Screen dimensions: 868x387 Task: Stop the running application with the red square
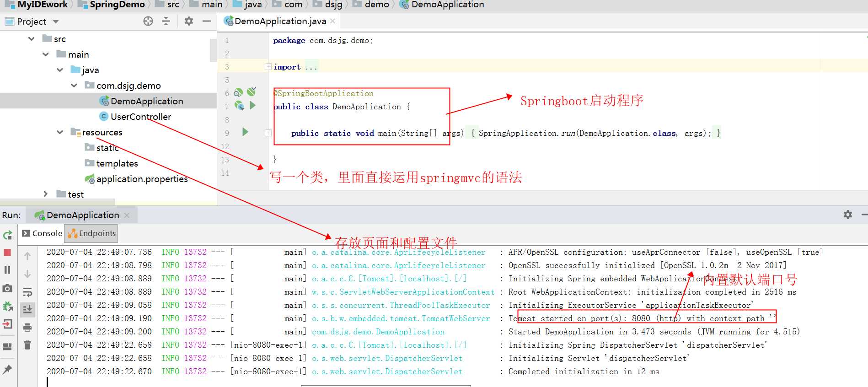tap(7, 253)
